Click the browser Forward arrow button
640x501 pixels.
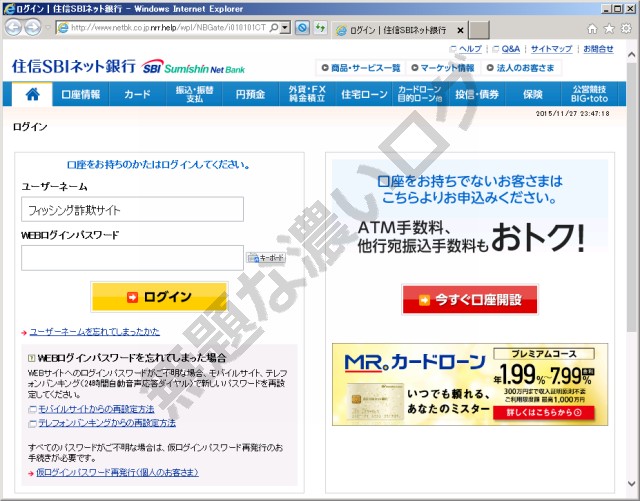tap(33, 28)
